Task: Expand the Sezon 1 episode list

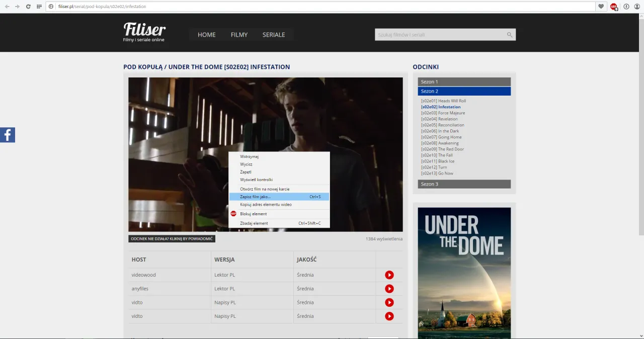Action: coord(464,81)
